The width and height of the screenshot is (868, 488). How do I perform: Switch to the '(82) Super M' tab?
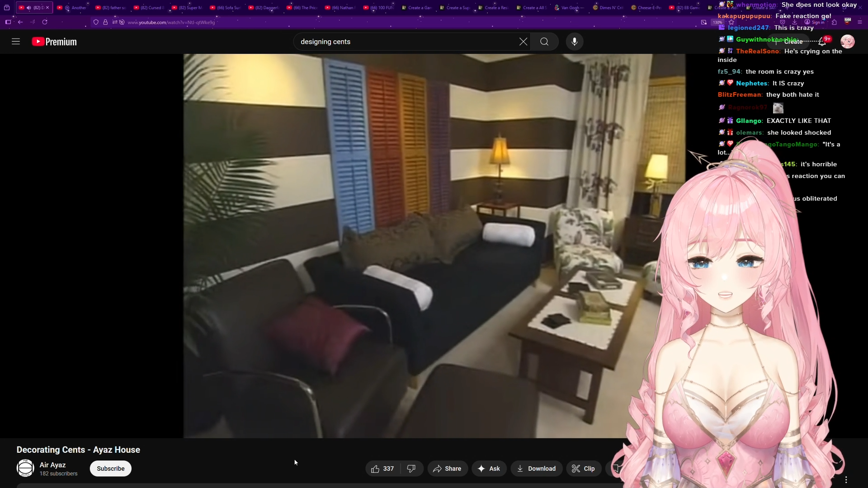click(x=187, y=8)
